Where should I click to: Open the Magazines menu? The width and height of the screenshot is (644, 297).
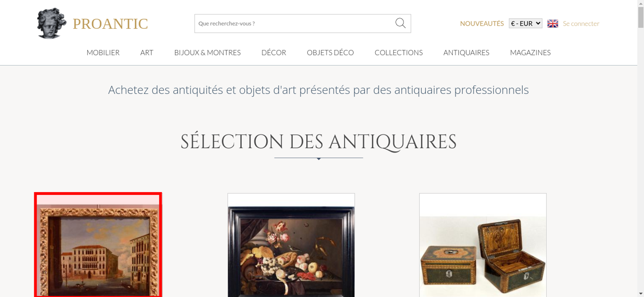point(530,52)
